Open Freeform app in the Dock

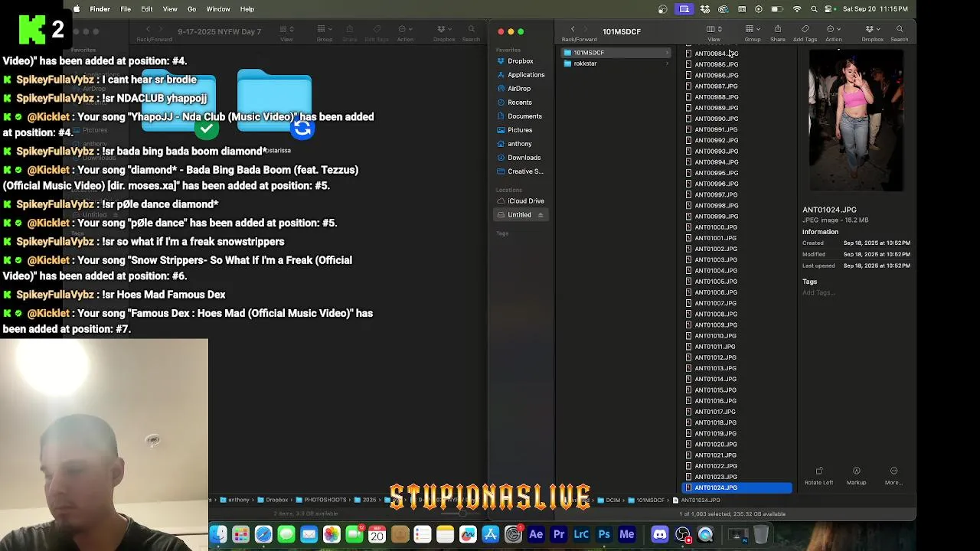[468, 534]
